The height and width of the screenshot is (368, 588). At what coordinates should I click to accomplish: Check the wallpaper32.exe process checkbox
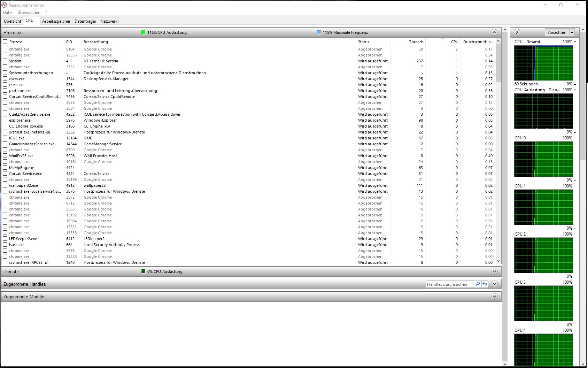coord(5,185)
